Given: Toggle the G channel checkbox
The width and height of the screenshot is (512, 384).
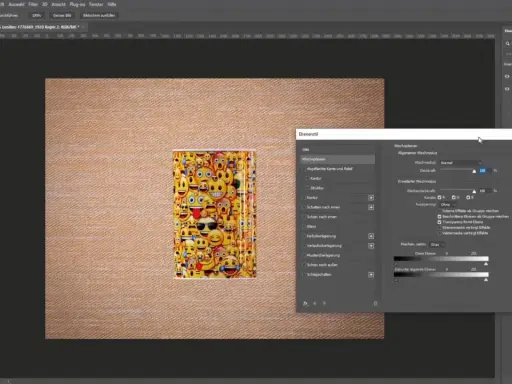Looking at the screenshot, I should (x=454, y=198).
